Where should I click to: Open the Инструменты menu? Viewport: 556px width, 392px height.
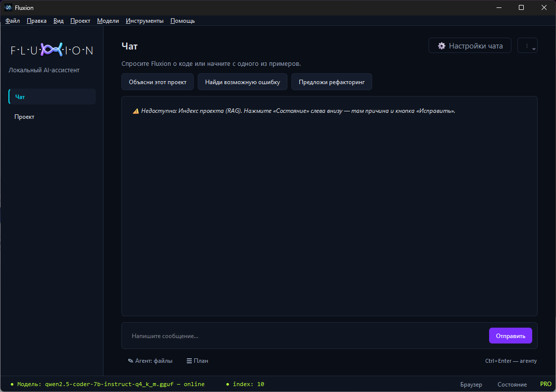click(145, 20)
